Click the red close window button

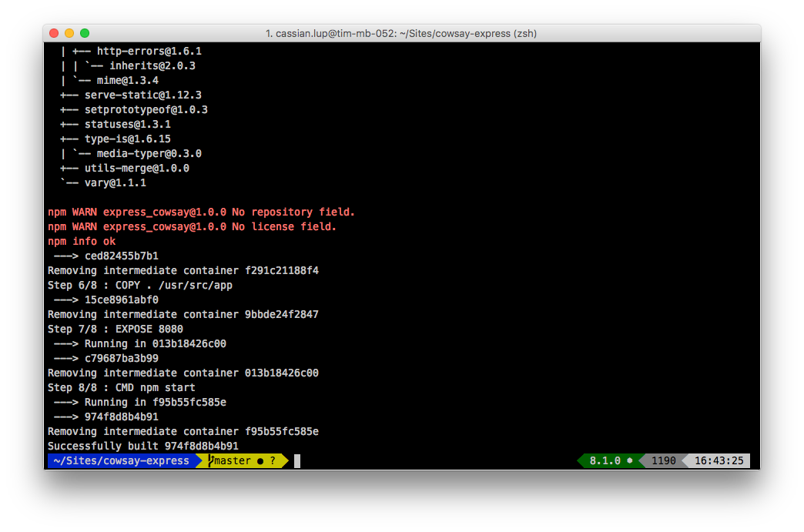click(54, 33)
